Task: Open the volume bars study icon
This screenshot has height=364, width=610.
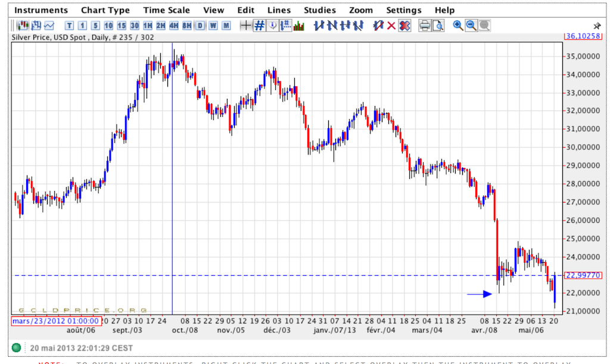Action: 298,26
